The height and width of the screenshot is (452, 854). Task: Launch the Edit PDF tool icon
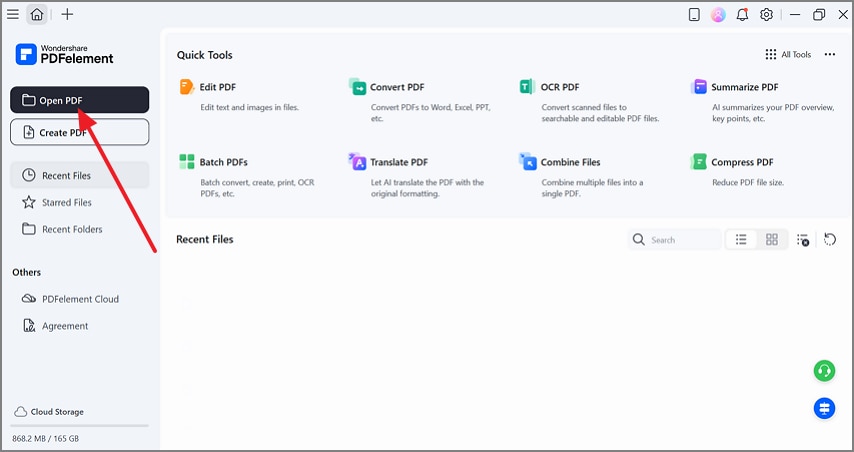click(187, 87)
